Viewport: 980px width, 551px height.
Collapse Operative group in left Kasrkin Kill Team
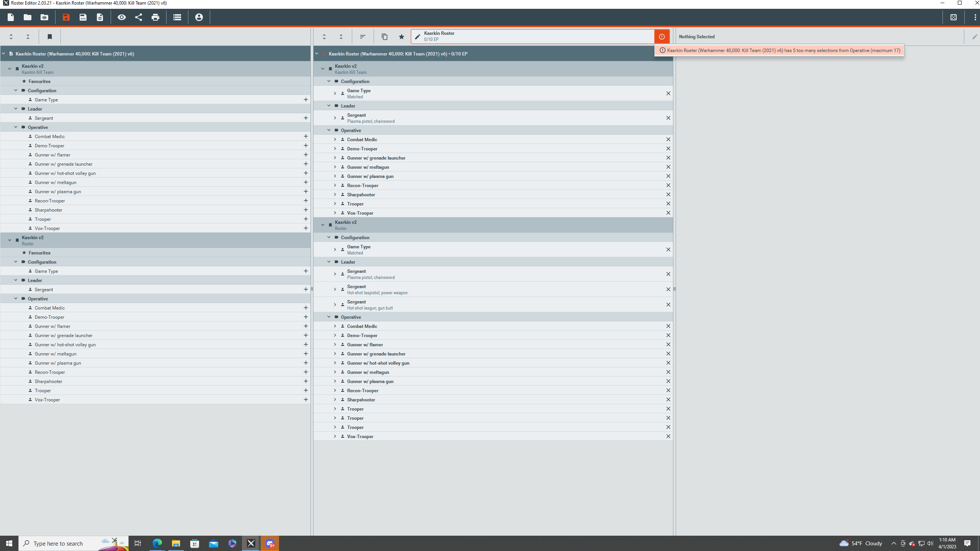point(16,127)
